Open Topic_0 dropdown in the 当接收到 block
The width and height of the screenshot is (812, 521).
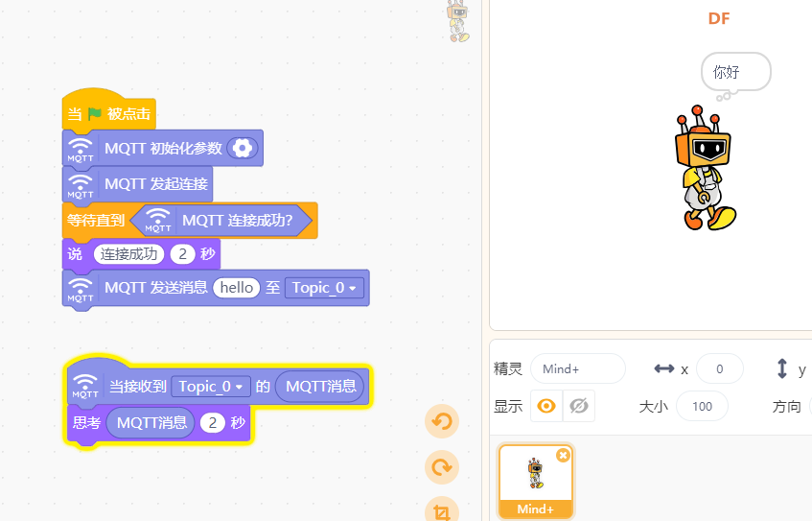click(x=211, y=387)
